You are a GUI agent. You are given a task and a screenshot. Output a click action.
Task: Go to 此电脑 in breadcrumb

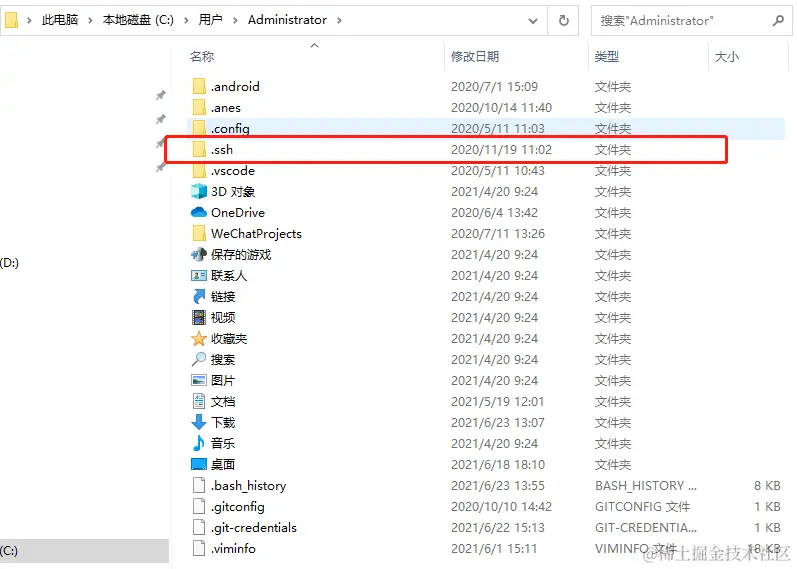(x=60, y=20)
